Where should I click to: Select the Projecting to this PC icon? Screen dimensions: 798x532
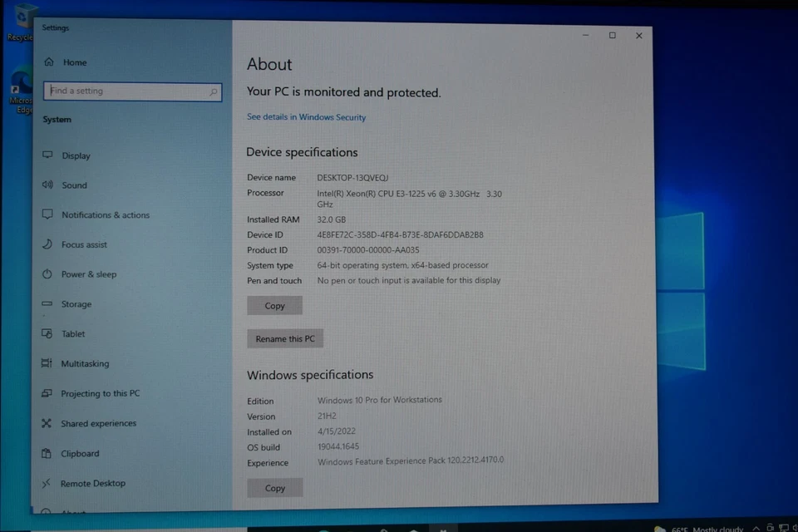point(47,393)
